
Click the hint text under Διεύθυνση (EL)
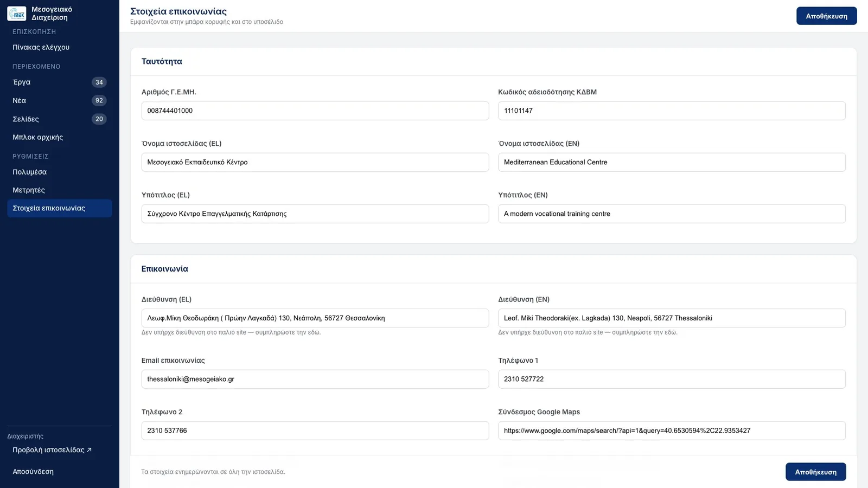pos(231,332)
